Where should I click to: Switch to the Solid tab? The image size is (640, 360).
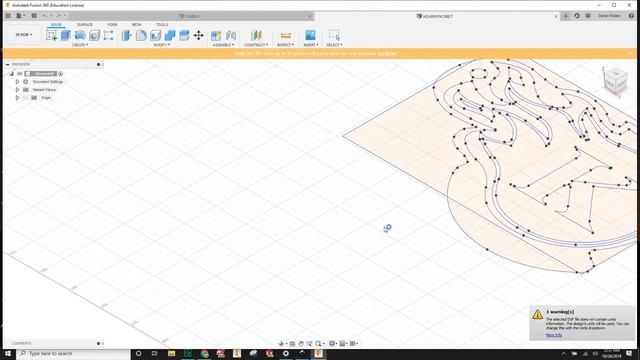click(x=56, y=25)
